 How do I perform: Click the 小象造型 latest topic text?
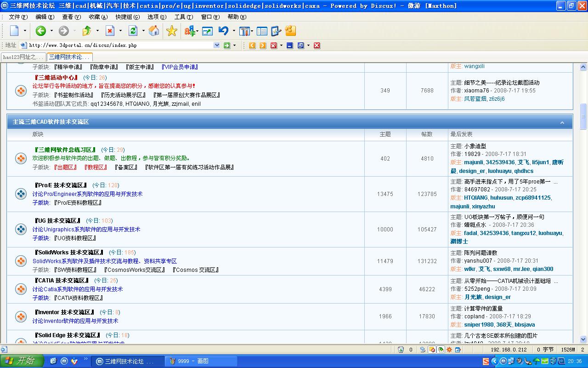[475, 146]
